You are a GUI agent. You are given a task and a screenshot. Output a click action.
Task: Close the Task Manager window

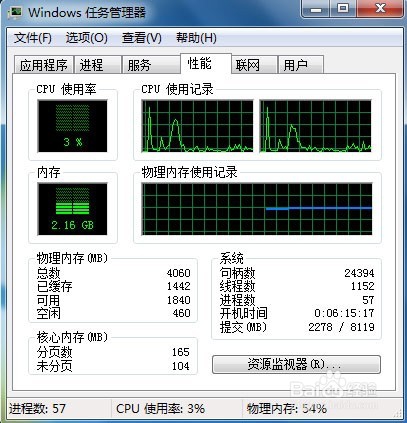click(380, 9)
